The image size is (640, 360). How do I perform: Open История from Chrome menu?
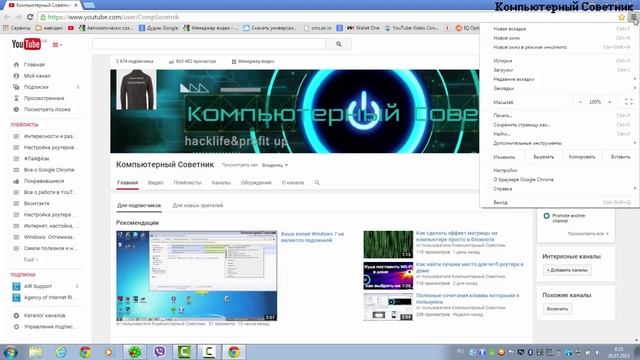pyautogui.click(x=558, y=61)
